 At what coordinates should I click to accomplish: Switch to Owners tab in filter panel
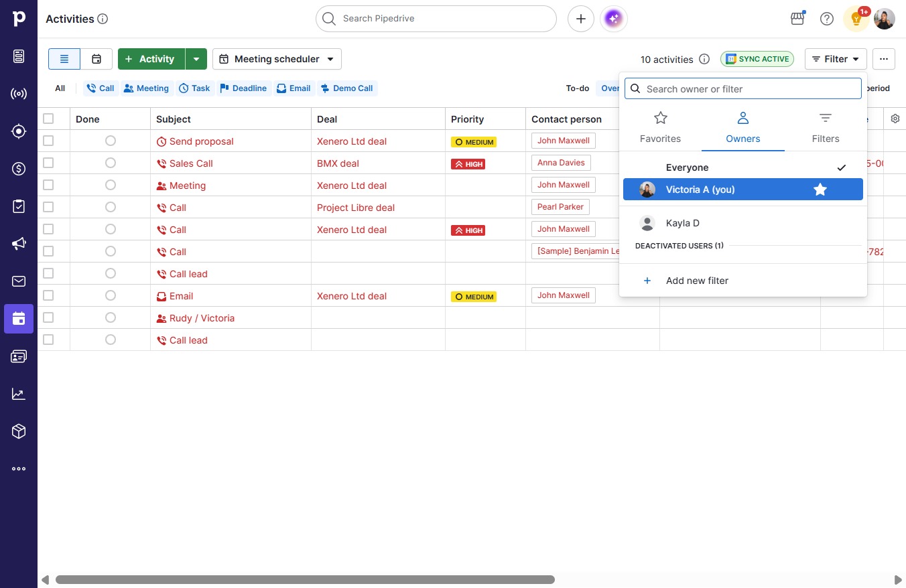743,127
